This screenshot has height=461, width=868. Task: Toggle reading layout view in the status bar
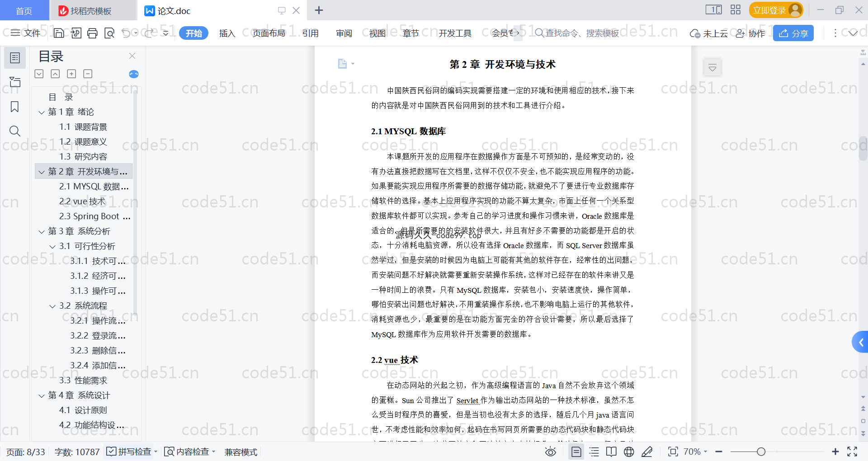[611, 452]
